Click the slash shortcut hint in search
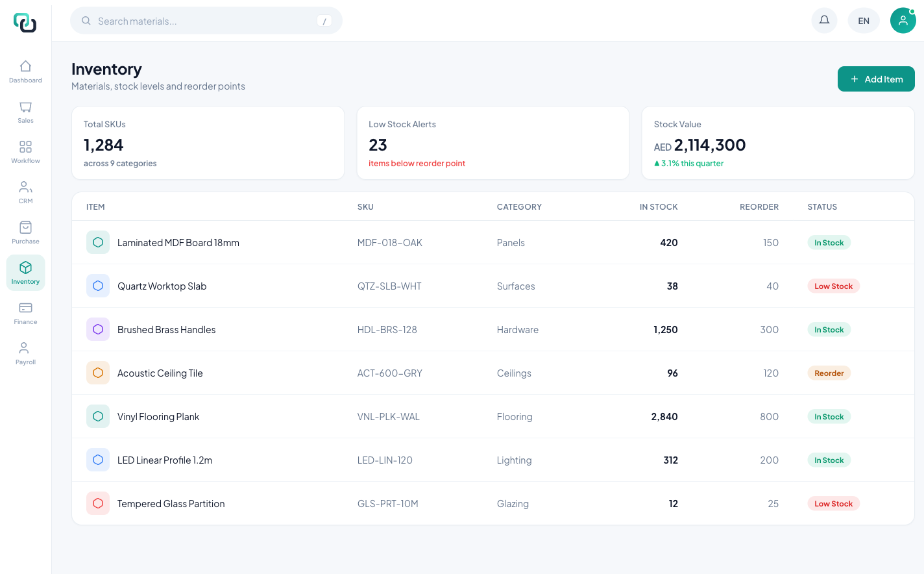924x574 pixels. click(x=324, y=21)
